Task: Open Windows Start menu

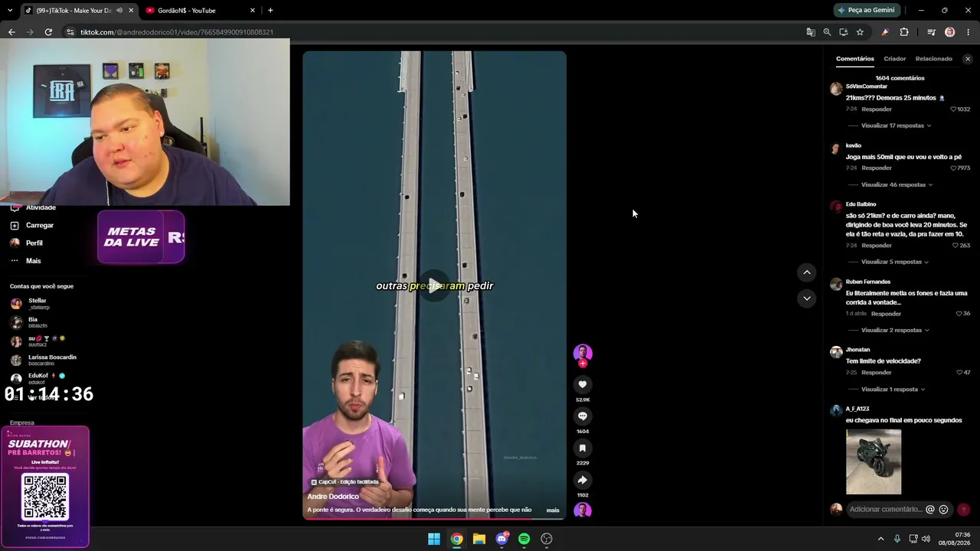Action: point(434,539)
